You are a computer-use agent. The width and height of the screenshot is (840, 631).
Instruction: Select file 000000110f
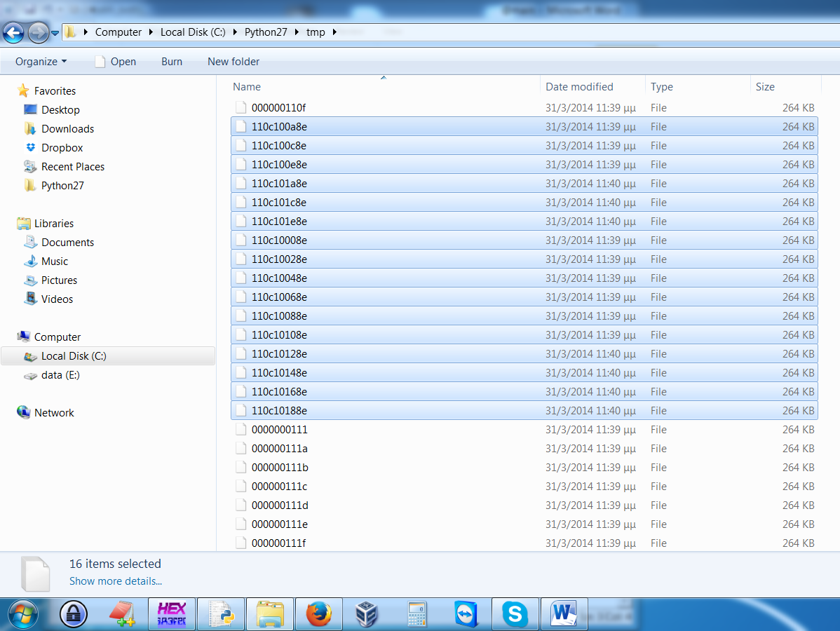[524, 108]
